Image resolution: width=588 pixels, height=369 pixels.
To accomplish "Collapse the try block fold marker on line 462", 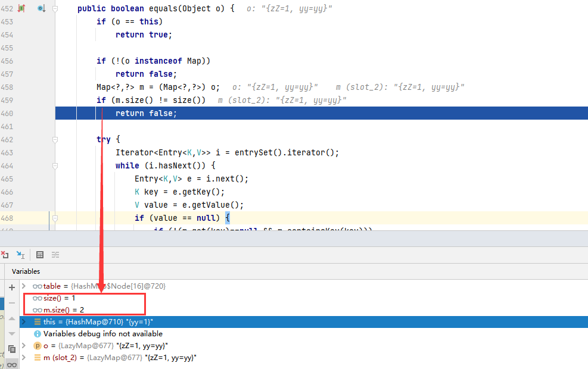I will pos(55,138).
